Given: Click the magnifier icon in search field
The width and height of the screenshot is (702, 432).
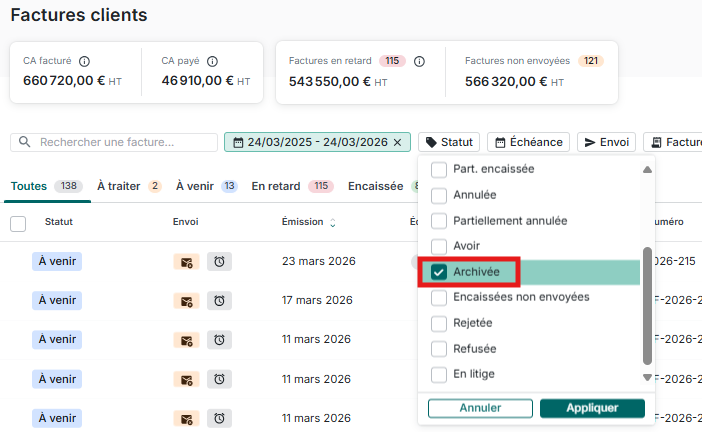Looking at the screenshot, I should click(x=25, y=143).
